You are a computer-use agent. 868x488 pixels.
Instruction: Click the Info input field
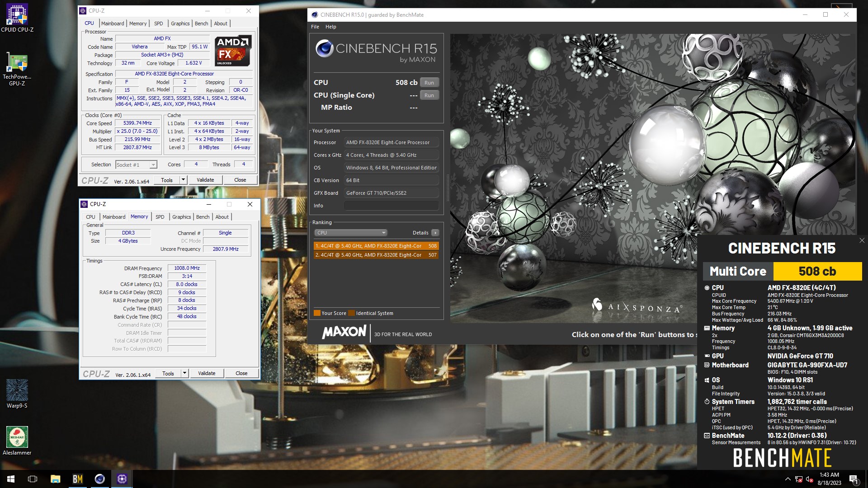[x=392, y=206]
